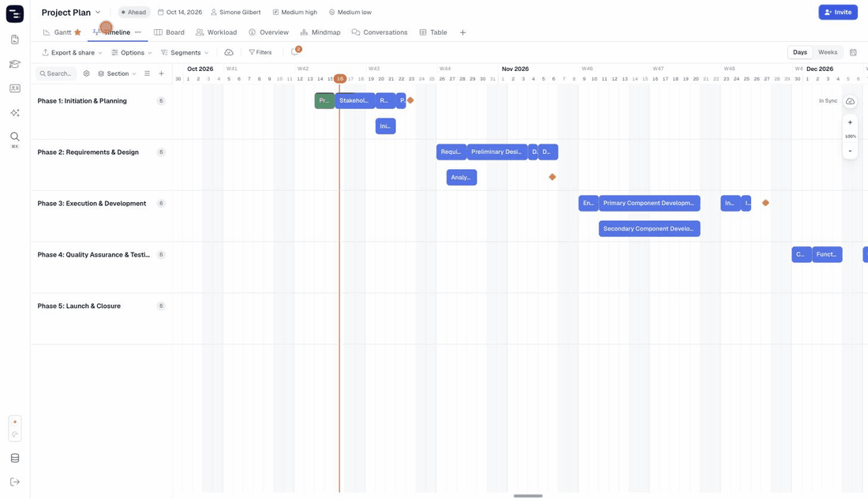Click the Phase 2 milestone diamond
868x499 pixels.
tap(552, 177)
